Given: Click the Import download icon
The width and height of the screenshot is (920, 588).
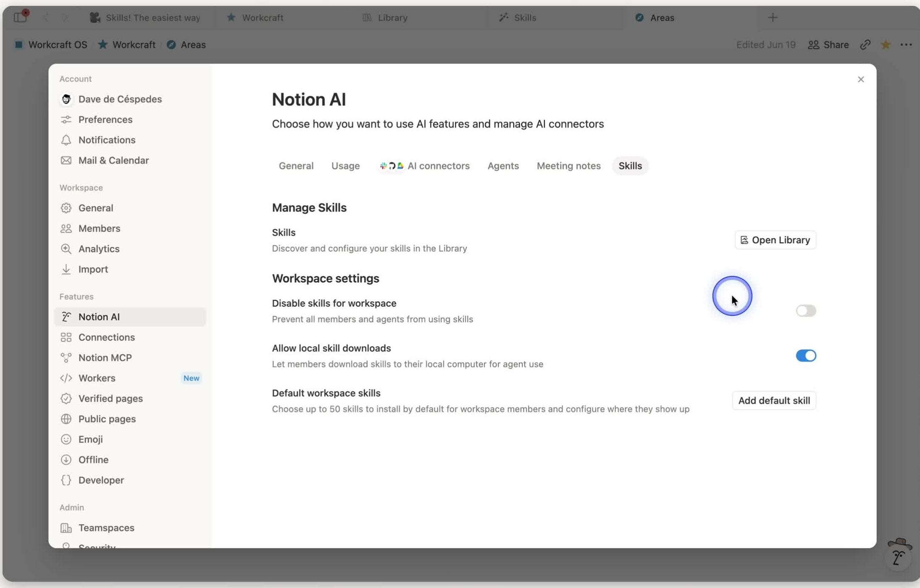Looking at the screenshot, I should point(66,269).
